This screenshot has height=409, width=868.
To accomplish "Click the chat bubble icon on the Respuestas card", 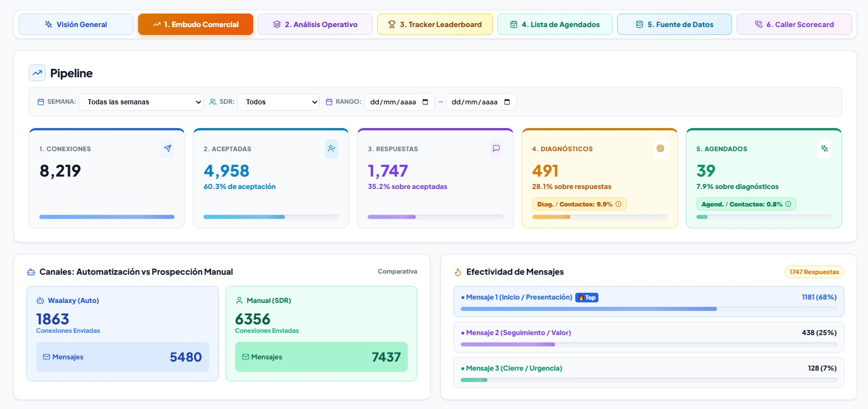I will pyautogui.click(x=496, y=148).
